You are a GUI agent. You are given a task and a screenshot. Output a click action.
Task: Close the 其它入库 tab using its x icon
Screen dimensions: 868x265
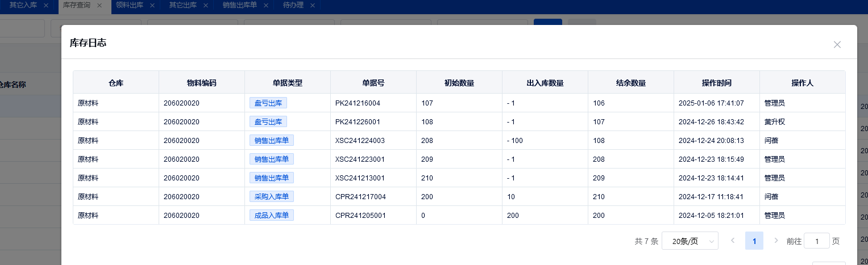pos(45,5)
